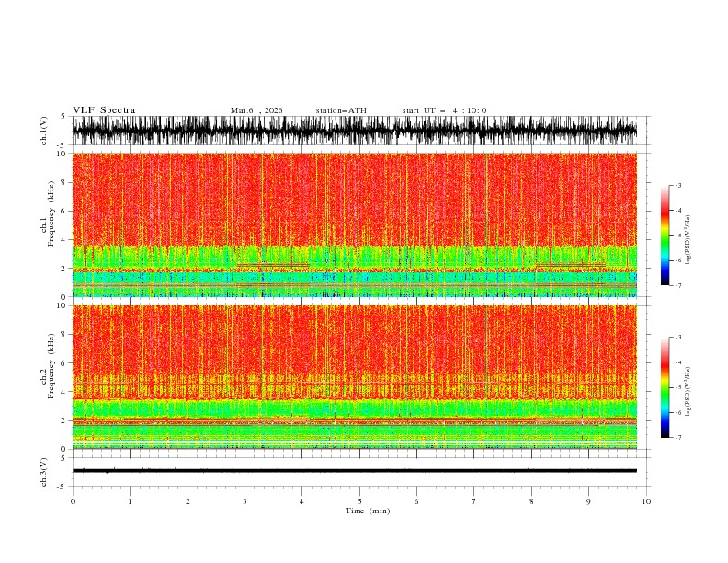Click the time axis tick label "7"

474,501
